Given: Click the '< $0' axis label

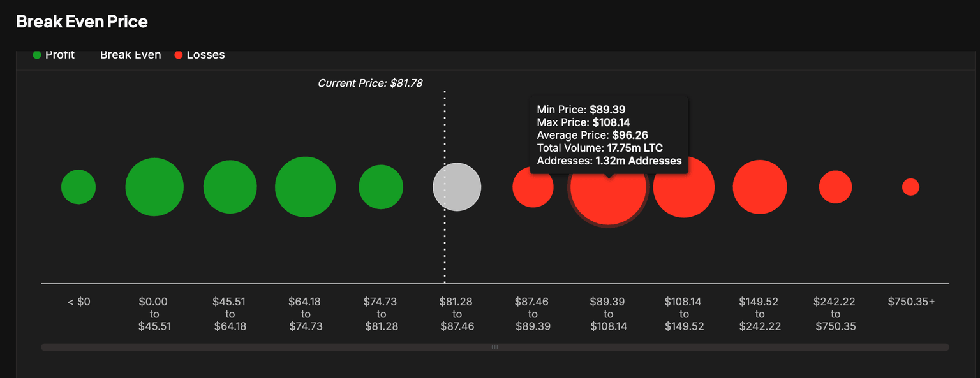Looking at the screenshot, I should point(78,302).
